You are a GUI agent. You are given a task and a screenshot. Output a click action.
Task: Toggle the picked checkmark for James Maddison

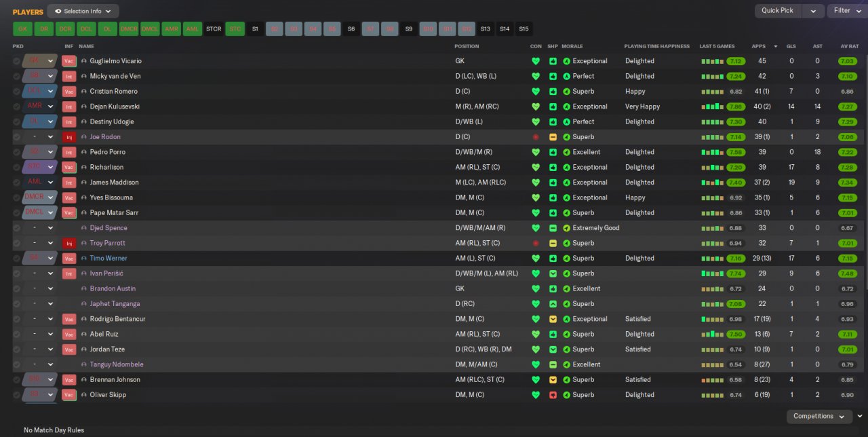[16, 183]
